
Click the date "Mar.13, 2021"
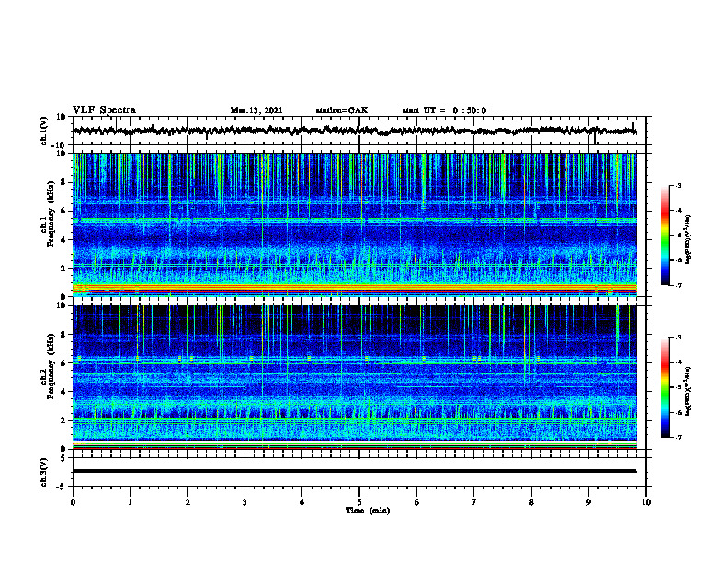[256, 110]
